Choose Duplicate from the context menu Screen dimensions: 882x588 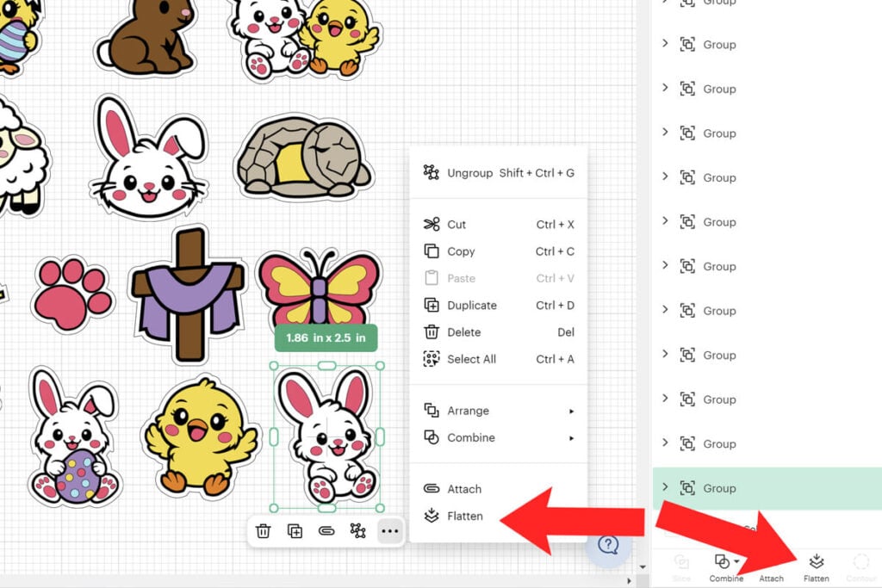pyautogui.click(x=472, y=305)
